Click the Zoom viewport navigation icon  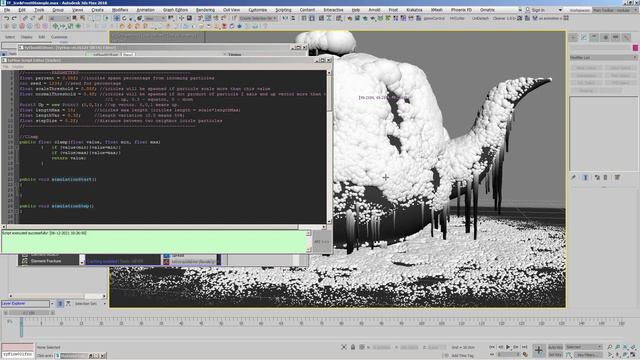coord(610,347)
